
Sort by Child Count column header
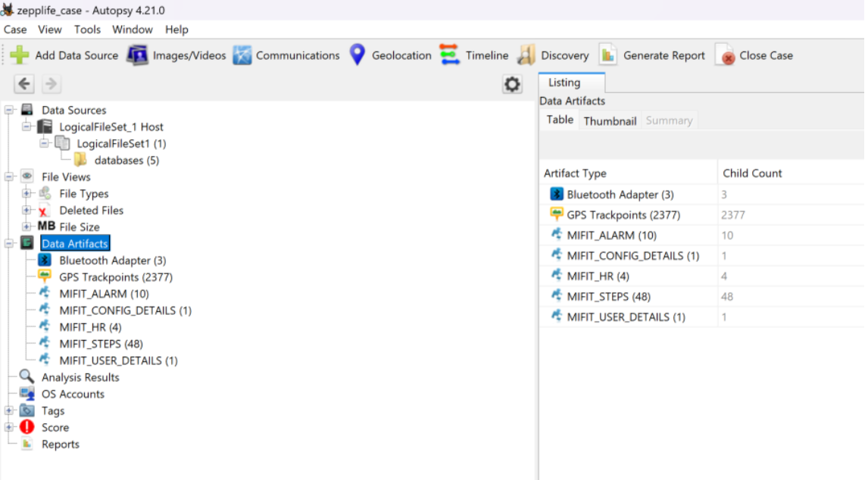pyautogui.click(x=752, y=173)
